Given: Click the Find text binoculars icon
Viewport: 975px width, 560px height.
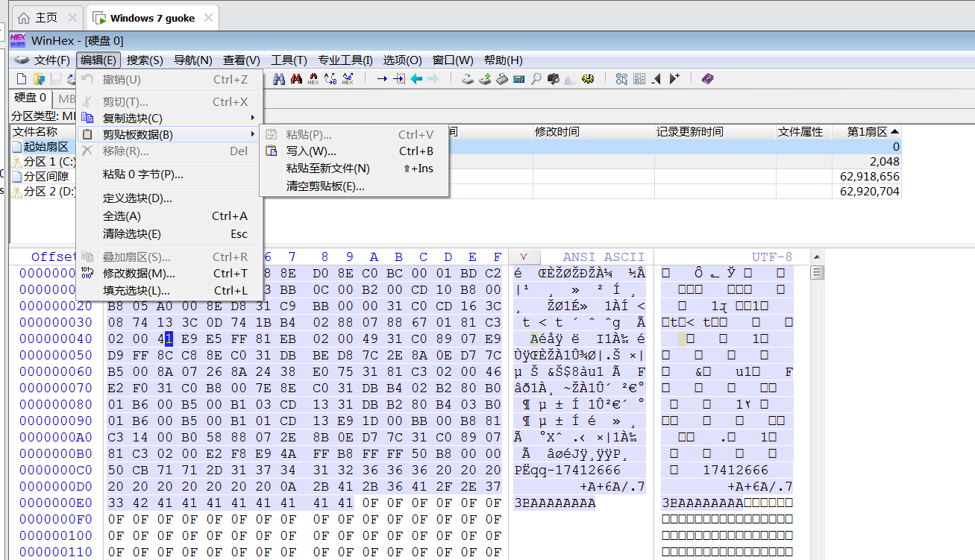Looking at the screenshot, I should pyautogui.click(x=279, y=78).
